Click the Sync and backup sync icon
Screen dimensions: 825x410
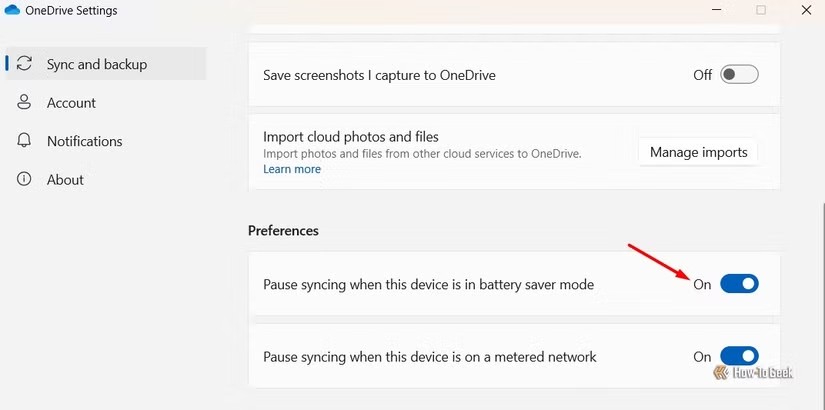pyautogui.click(x=25, y=64)
